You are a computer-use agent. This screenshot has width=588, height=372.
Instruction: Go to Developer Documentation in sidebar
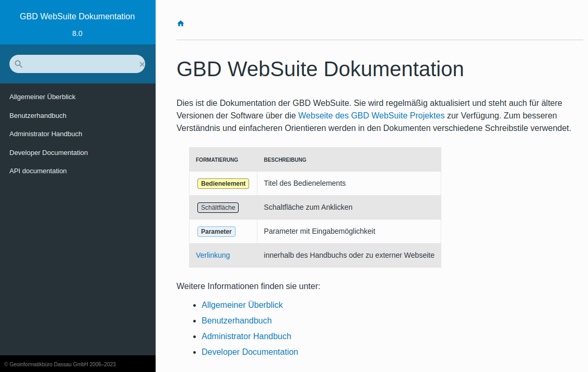(49, 153)
